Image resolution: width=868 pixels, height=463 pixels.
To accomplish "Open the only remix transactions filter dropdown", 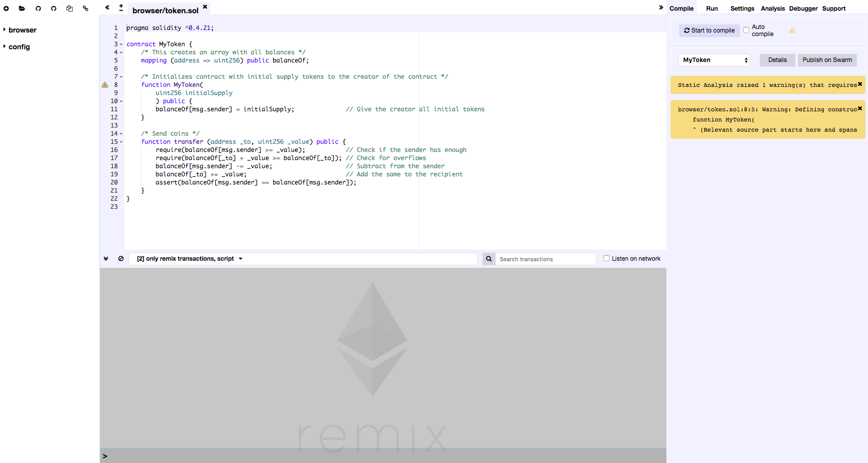I will (x=190, y=259).
